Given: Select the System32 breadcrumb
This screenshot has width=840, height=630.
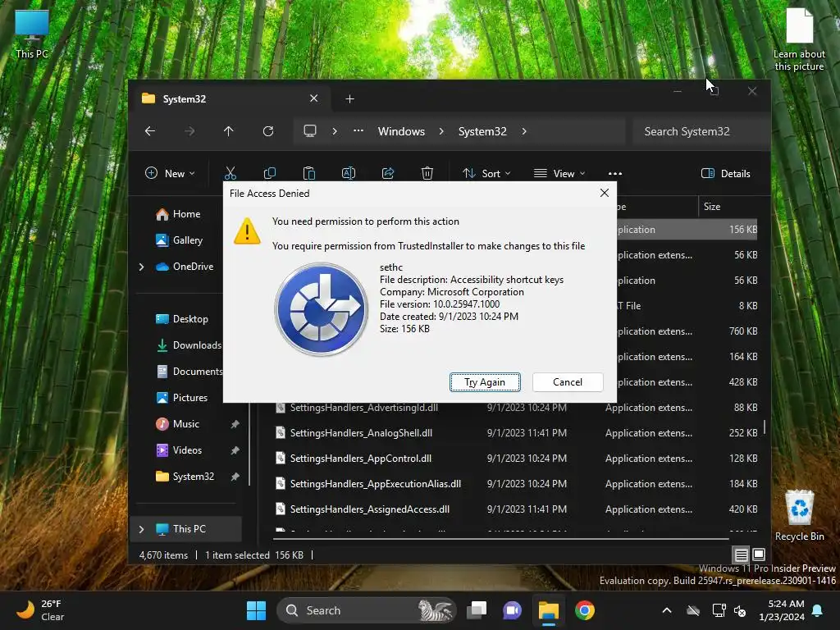Looking at the screenshot, I should point(482,131).
